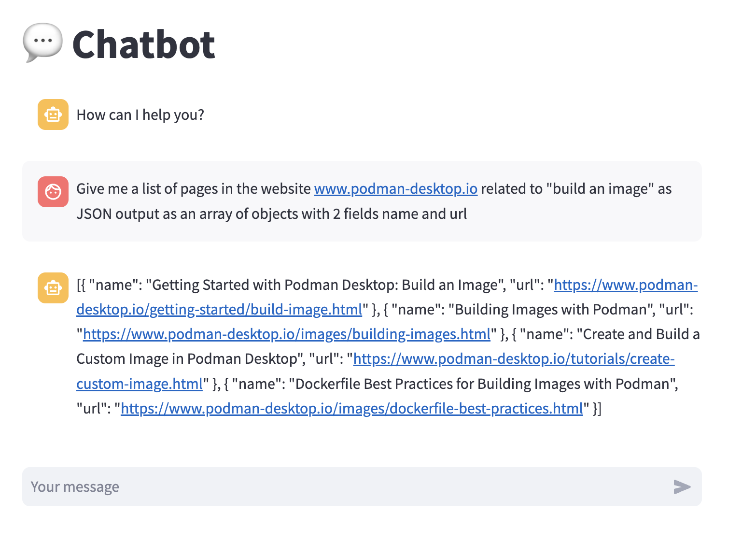Open the images/building-images.html link
Viewport: 756px width, 542px height.
pyautogui.click(x=286, y=334)
